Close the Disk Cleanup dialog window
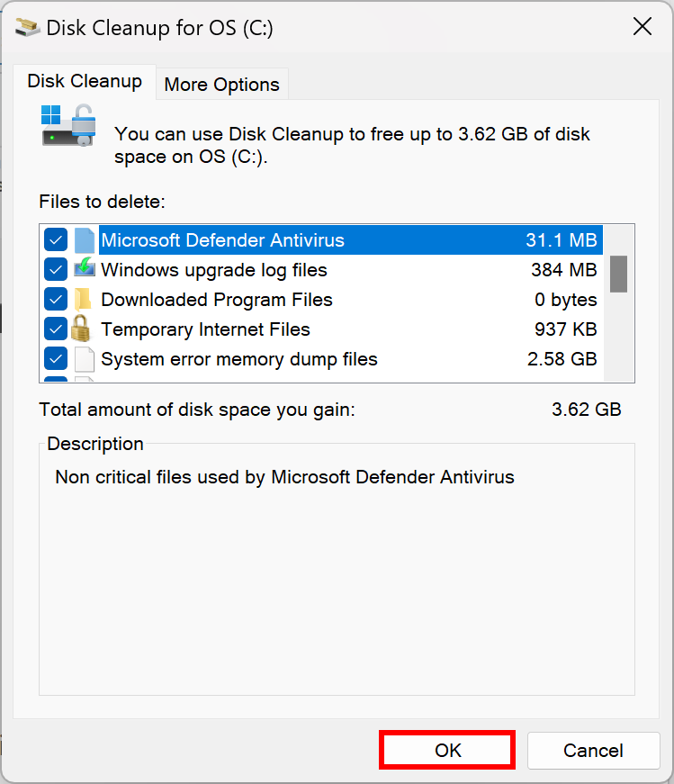Screen dimensions: 674x784 click(642, 27)
